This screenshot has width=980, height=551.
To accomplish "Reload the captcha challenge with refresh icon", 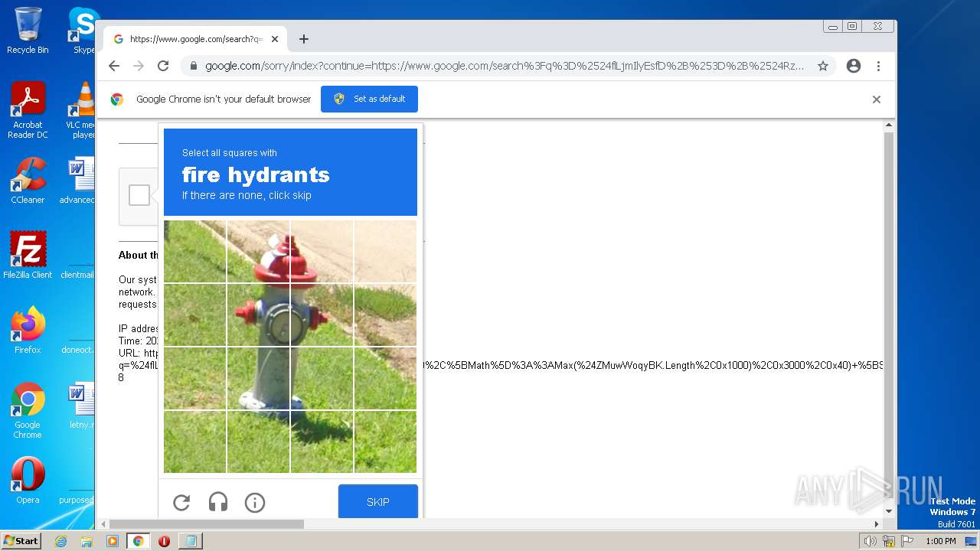I will [x=181, y=502].
